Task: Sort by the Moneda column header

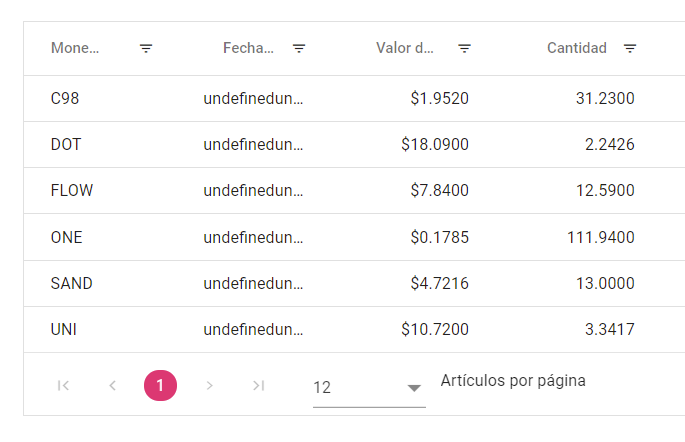Action: pos(74,48)
